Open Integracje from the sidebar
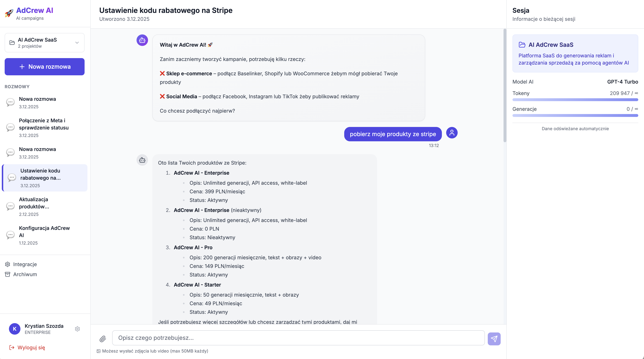 [25, 264]
